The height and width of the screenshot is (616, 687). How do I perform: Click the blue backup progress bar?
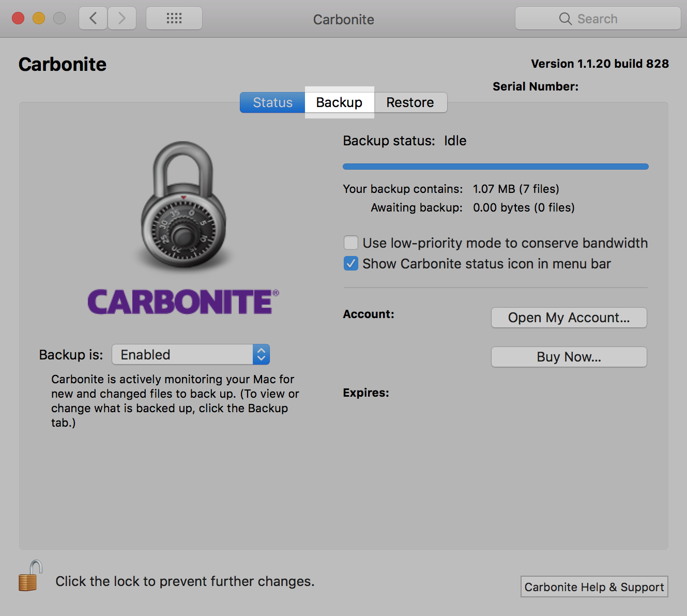(495, 167)
